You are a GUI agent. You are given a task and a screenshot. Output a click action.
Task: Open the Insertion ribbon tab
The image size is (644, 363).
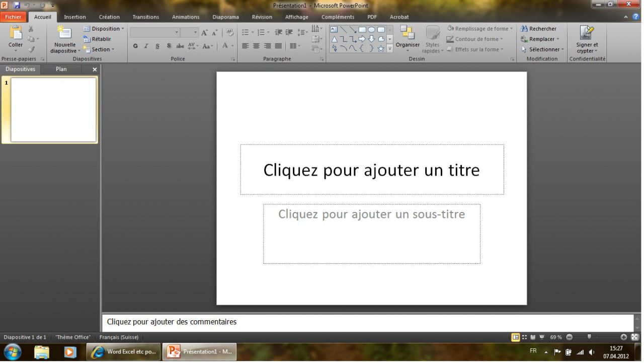click(x=75, y=17)
